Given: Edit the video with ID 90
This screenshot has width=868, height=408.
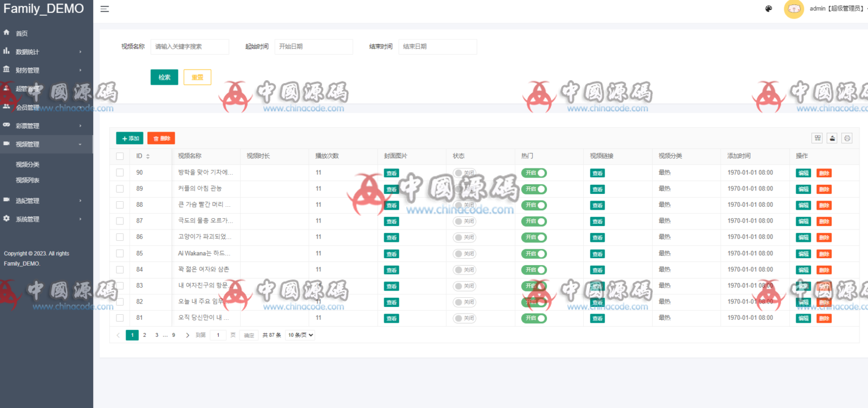Looking at the screenshot, I should (803, 173).
